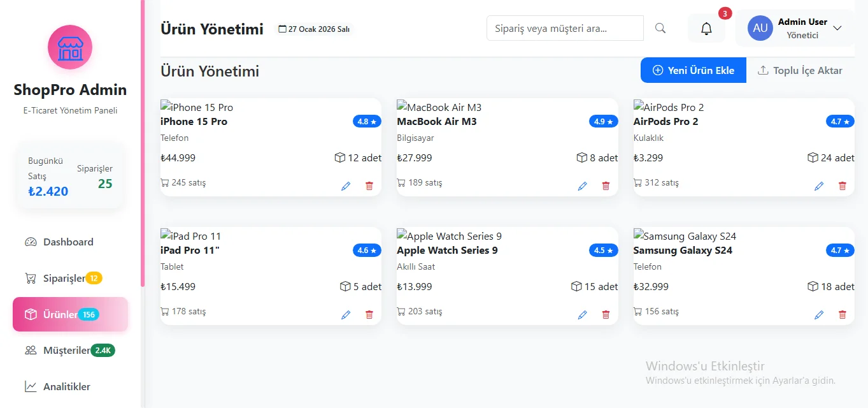The height and width of the screenshot is (408, 868).
Task: Edit the iPhone 15 Pro product
Action: click(346, 186)
